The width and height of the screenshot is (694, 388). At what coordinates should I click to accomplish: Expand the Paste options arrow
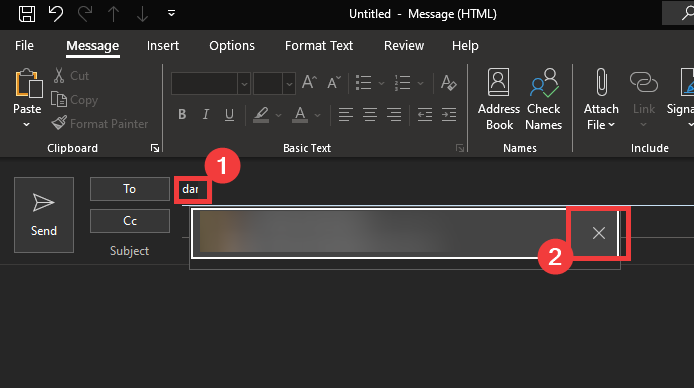coord(27,125)
